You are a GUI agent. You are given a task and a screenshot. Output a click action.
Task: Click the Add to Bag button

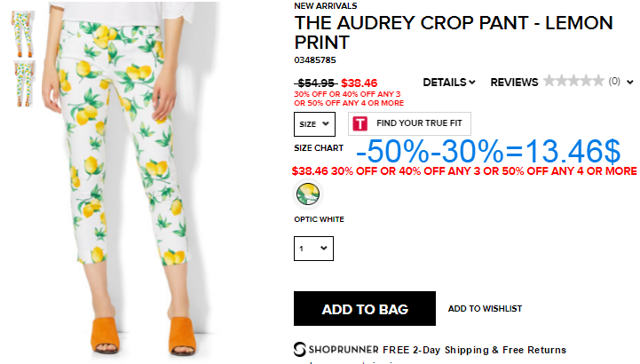[365, 308]
